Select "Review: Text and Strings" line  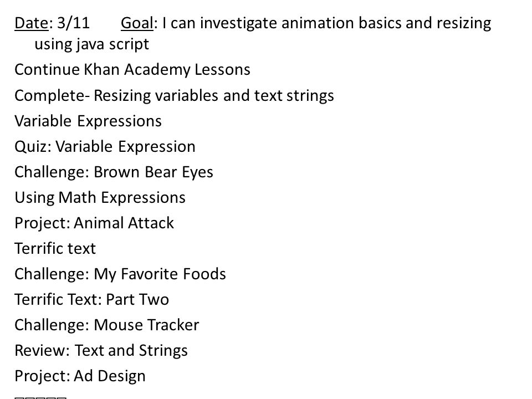(101, 350)
